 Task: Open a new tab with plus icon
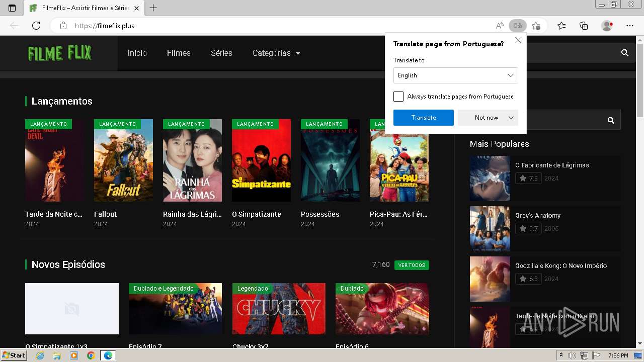(153, 8)
